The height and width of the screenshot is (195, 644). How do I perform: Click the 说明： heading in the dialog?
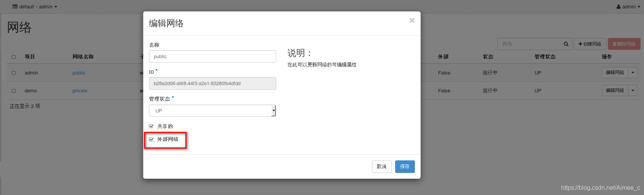300,53
